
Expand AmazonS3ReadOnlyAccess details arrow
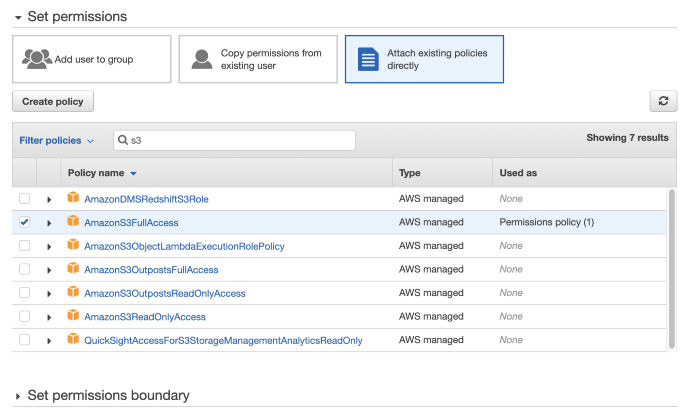point(49,317)
